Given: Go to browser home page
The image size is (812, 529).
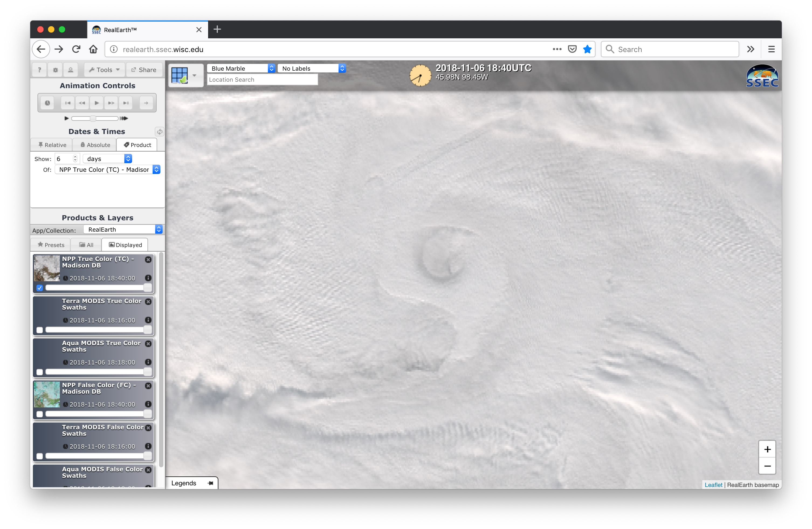Looking at the screenshot, I should click(x=93, y=49).
